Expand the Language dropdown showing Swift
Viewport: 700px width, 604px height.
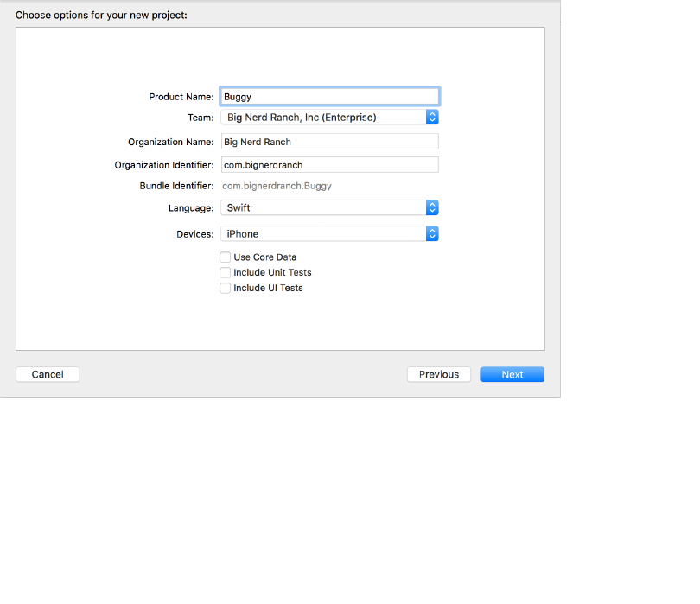tap(329, 208)
